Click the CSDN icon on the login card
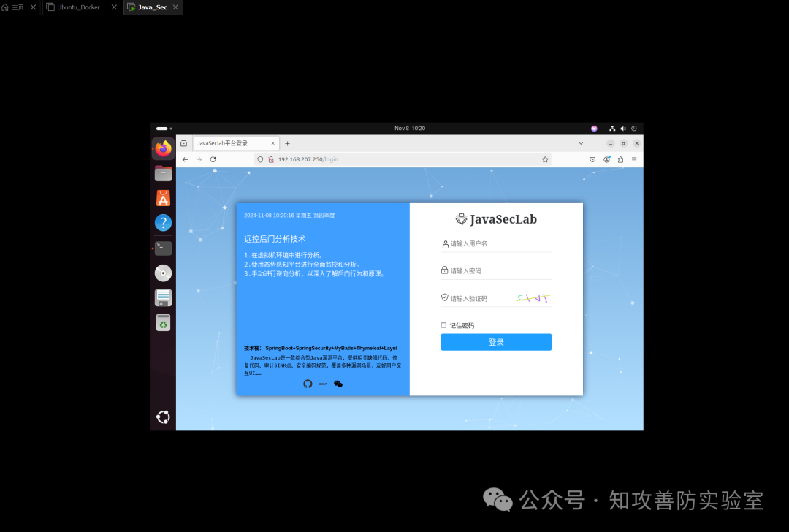Screen dimensions: 789x532 (x=323, y=384)
